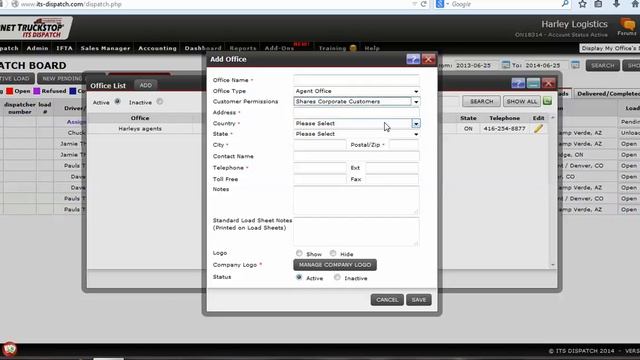Open the IFTA menu
Image resolution: width=640 pixels, height=360 pixels.
[64, 48]
